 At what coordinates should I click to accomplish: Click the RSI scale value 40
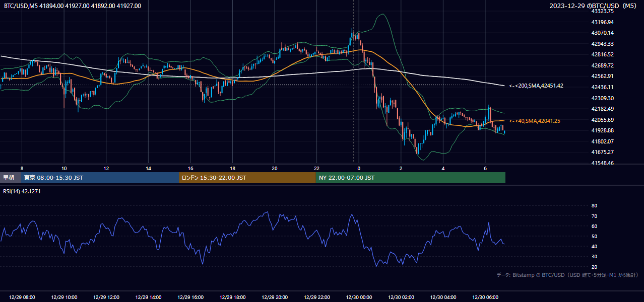click(594, 246)
